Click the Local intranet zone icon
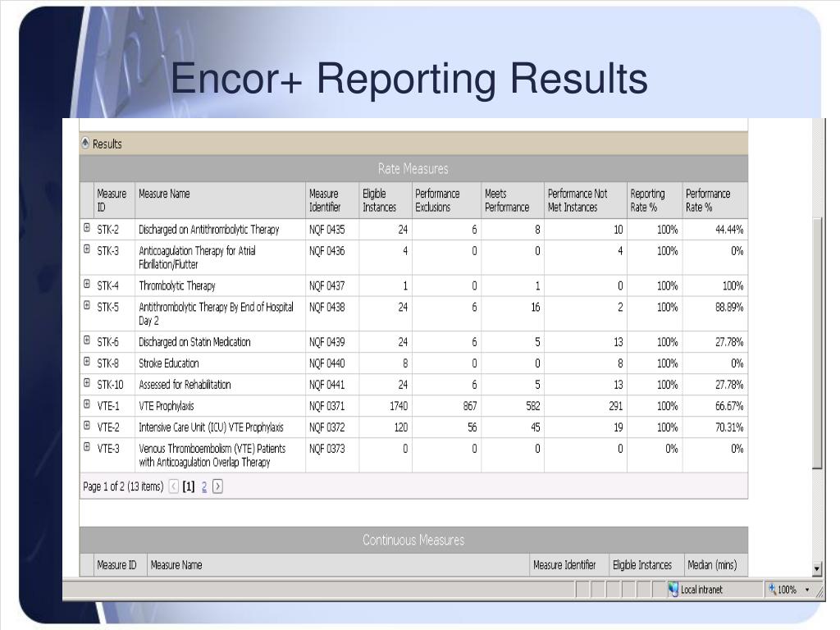Image resolution: width=840 pixels, height=630 pixels. [673, 589]
